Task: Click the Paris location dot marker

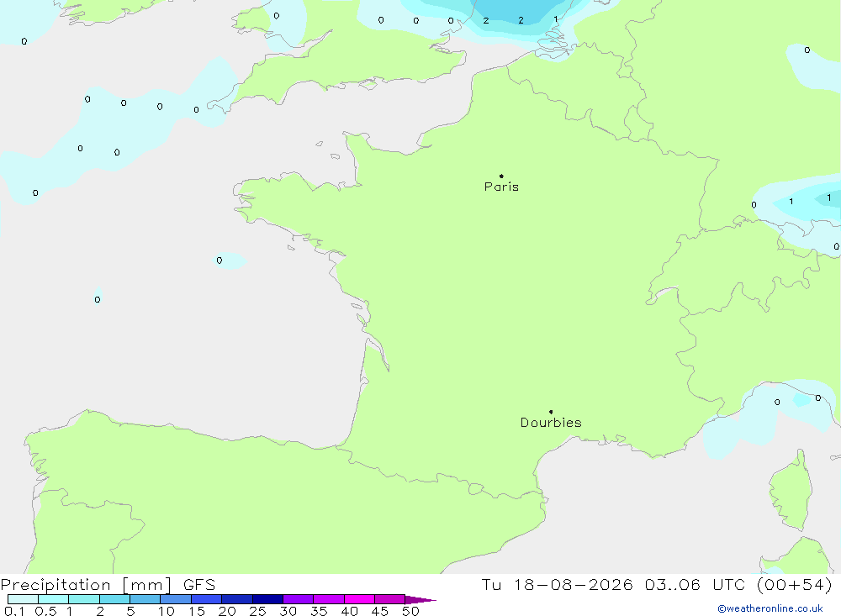Action: click(x=501, y=176)
